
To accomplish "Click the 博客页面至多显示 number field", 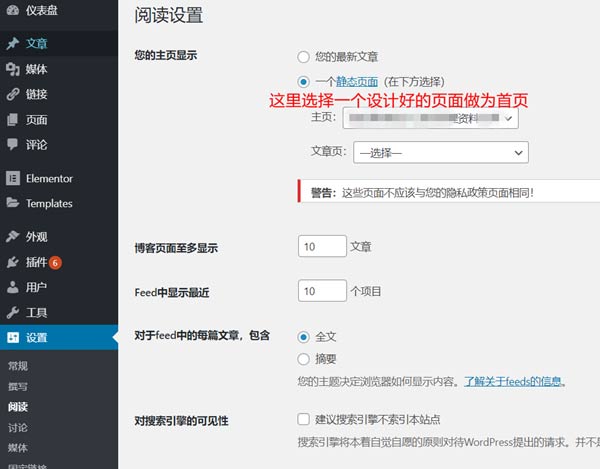I will pos(322,246).
